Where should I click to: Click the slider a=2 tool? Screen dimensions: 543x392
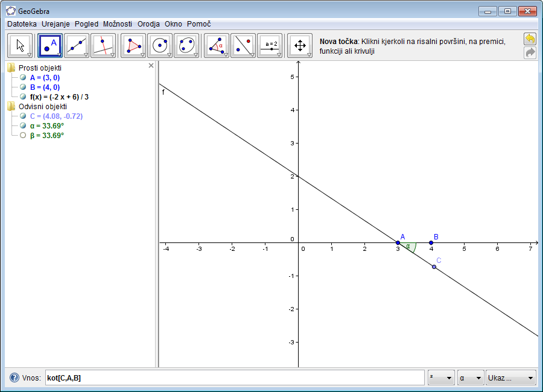[270, 45]
